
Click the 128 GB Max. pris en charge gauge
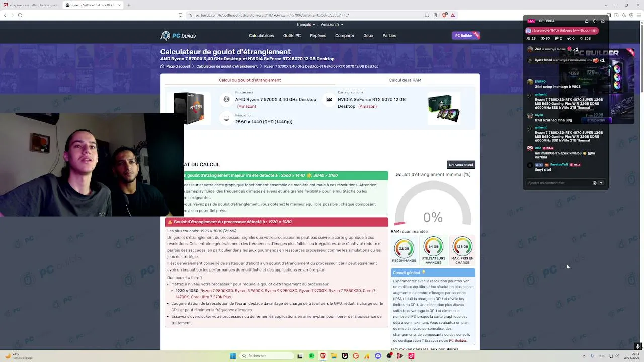pyautogui.click(x=462, y=250)
